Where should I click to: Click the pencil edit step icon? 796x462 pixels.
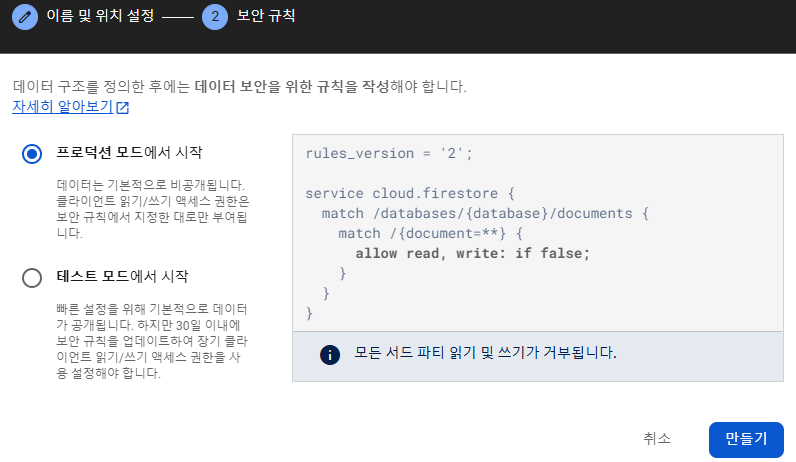(x=25, y=17)
